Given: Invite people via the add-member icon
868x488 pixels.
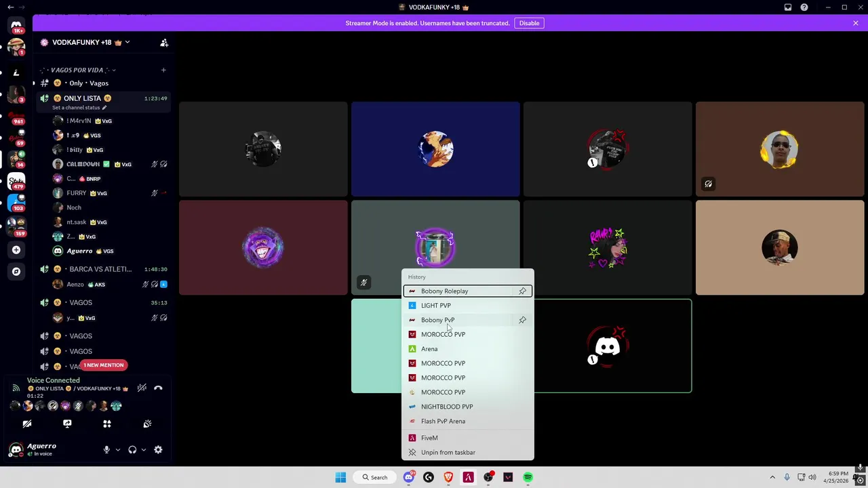Looking at the screenshot, I should (x=164, y=43).
